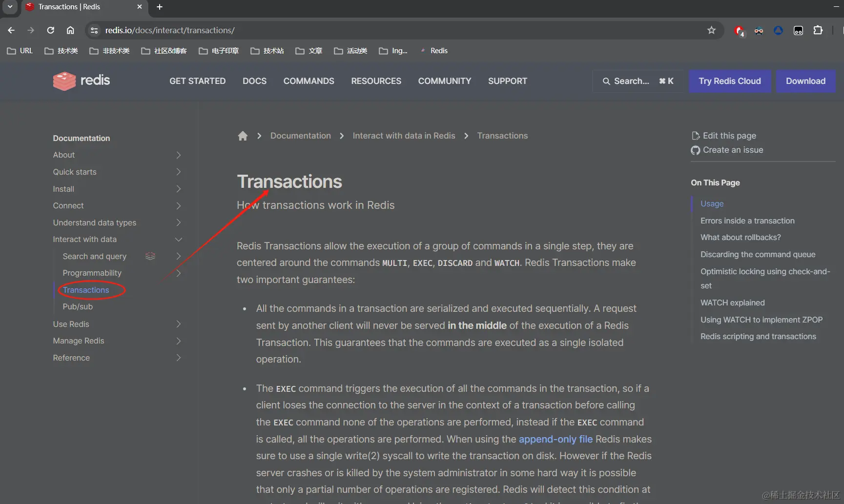Jump to Using WATCH to implement ZPOP

761,320
